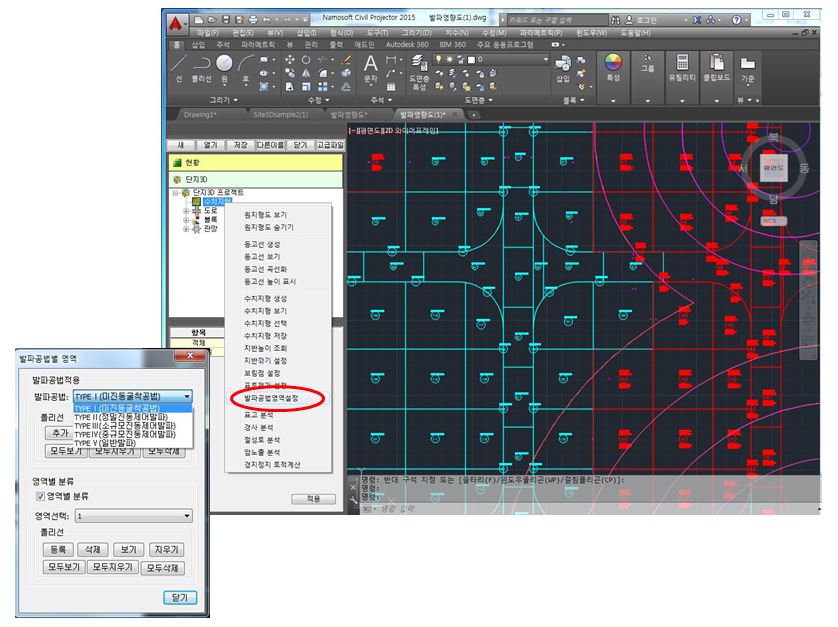Image resolution: width=838 pixels, height=627 pixels.
Task: Click the 고급파일 button in the side panel
Action: (330, 145)
